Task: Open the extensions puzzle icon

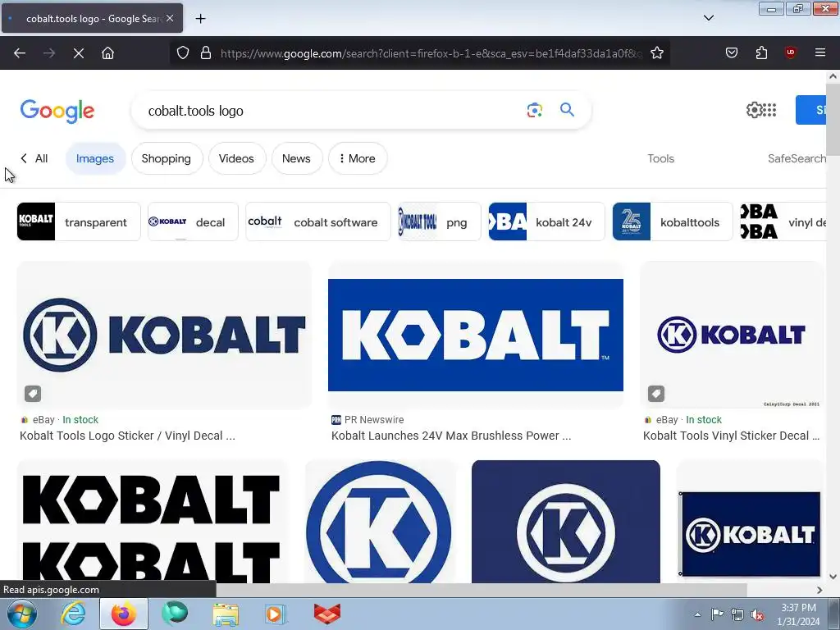Action: [761, 52]
